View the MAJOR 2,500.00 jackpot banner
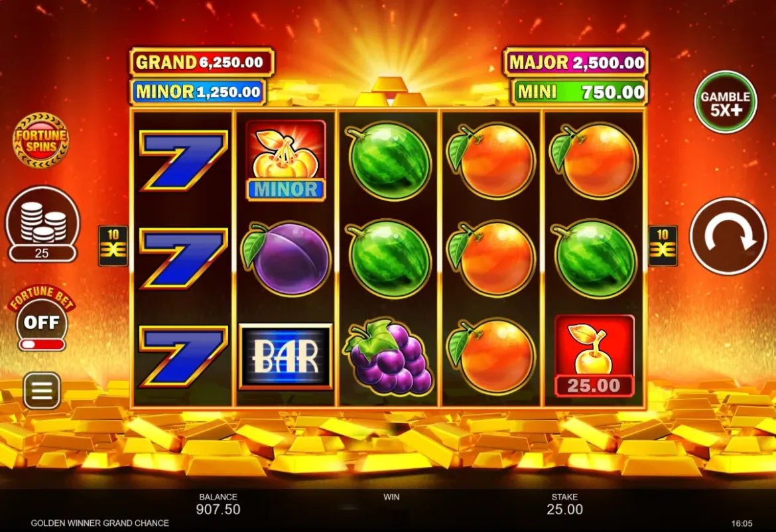This screenshot has height=532, width=776. tap(576, 62)
